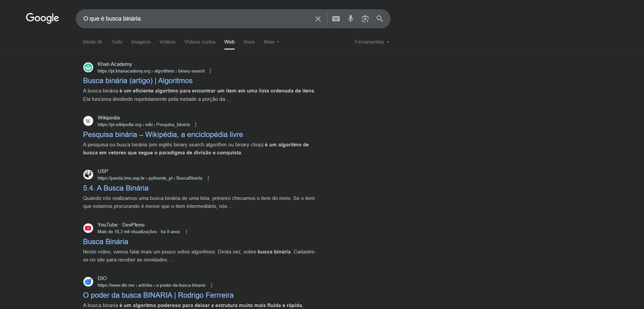Switch to Modo IA tab

coord(92,42)
